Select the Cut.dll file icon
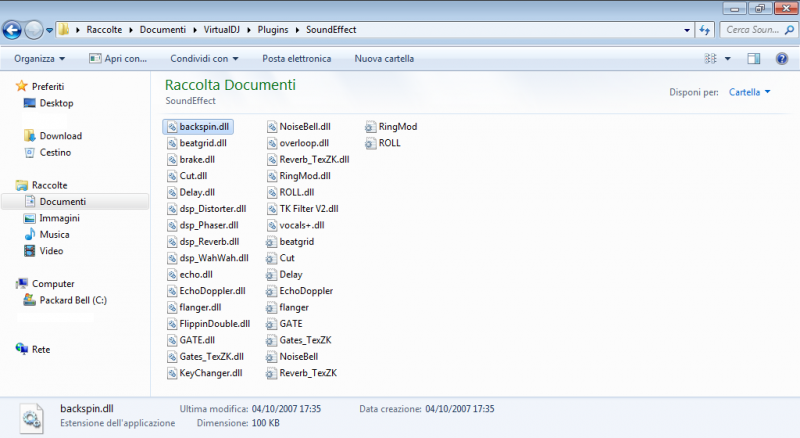The height and width of the screenshot is (438, 800). tap(171, 176)
